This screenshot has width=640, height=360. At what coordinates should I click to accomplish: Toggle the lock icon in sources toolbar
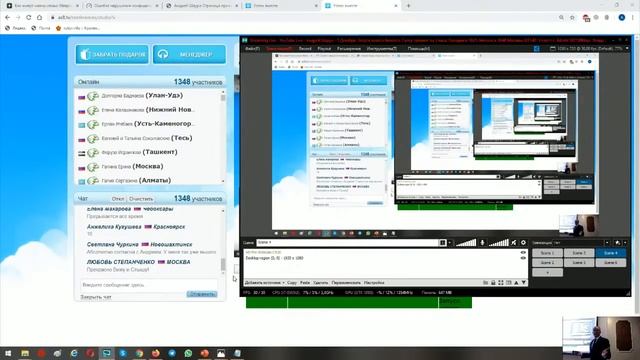[x=493, y=282]
